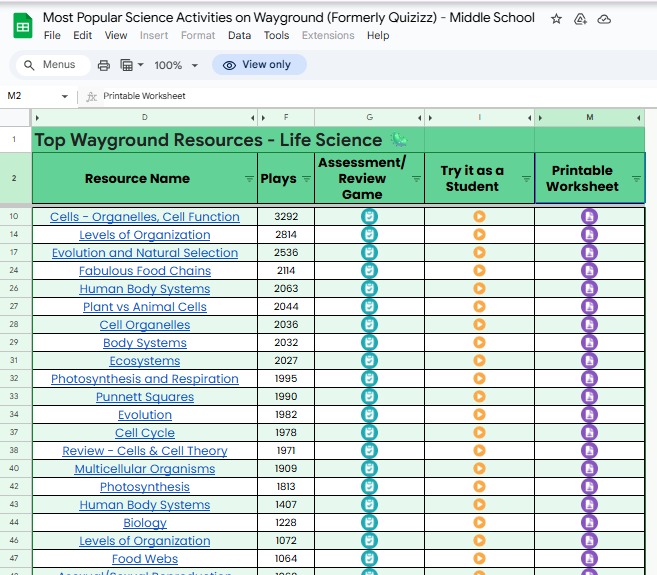Viewport: 657px width, 575px height.
Task: Open the Punnett Squares link
Action: (x=145, y=397)
